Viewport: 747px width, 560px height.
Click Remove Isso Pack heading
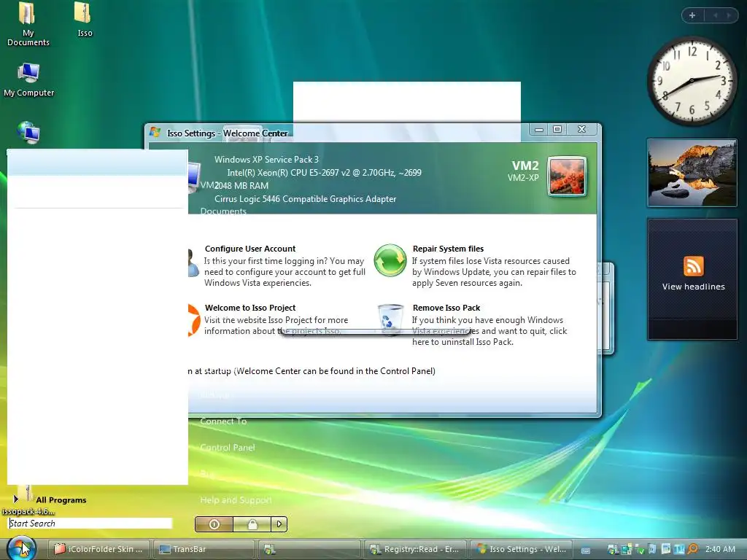point(446,308)
